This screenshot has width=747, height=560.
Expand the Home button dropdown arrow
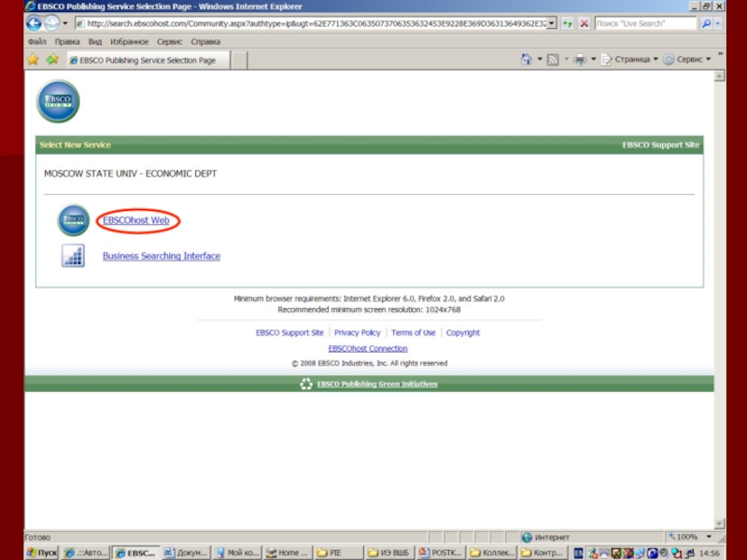point(540,60)
